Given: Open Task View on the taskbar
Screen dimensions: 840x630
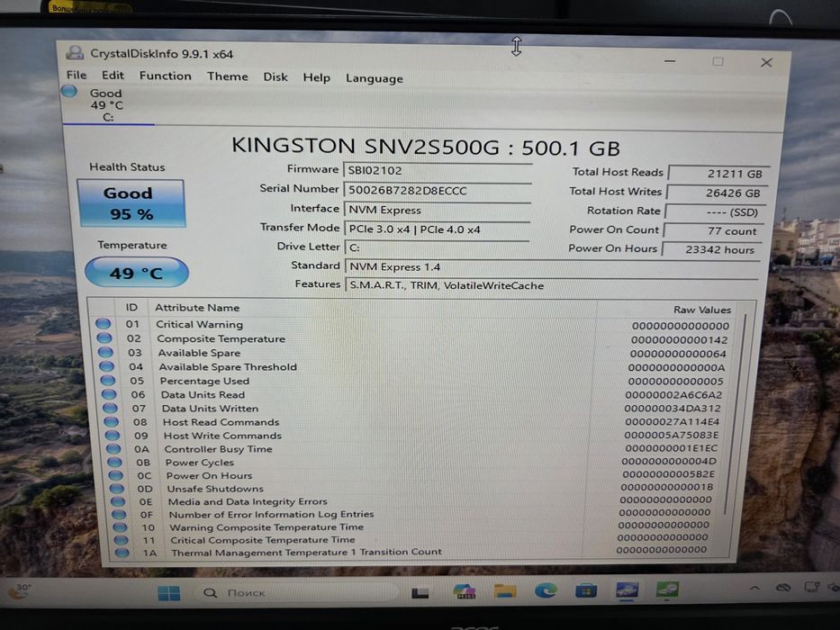Looking at the screenshot, I should point(420,593).
